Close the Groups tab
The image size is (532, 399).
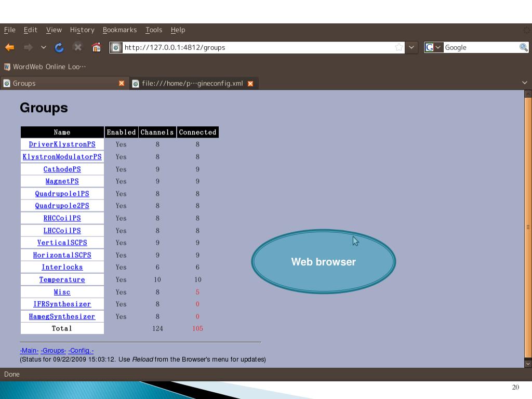click(122, 84)
